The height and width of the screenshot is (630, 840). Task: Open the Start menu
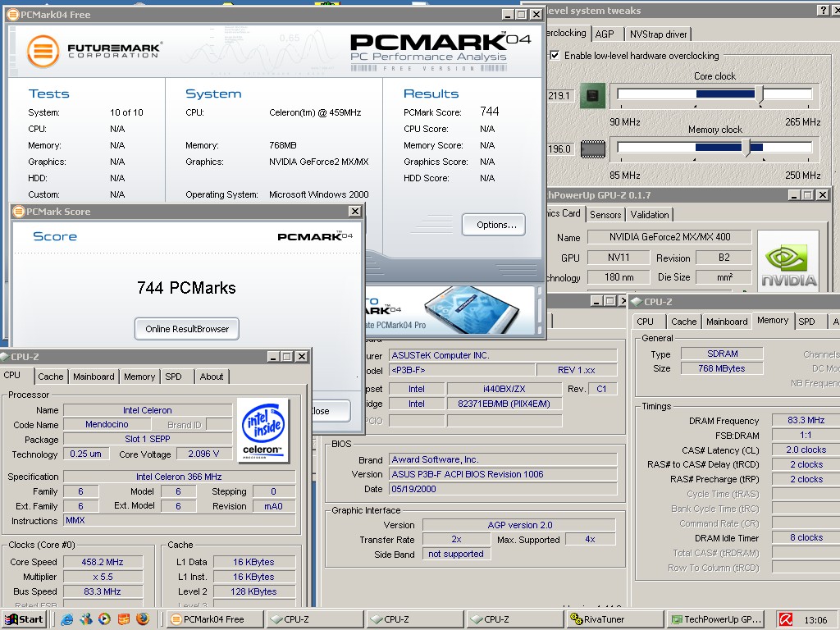[25, 619]
